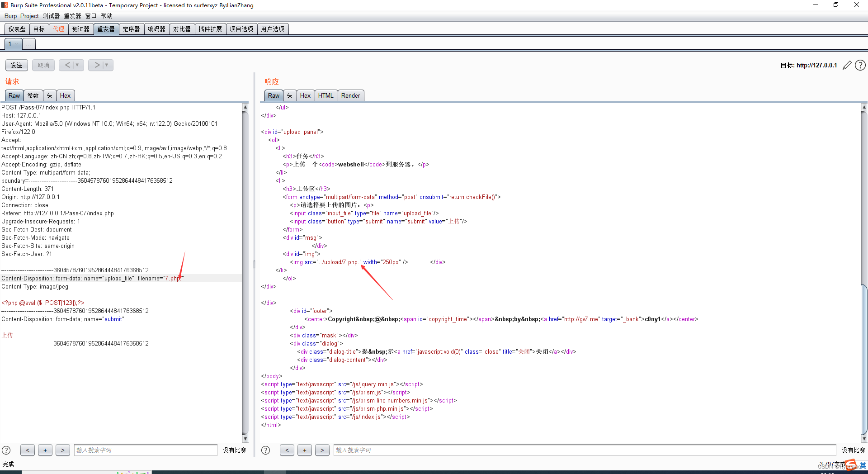The image size is (868, 474).
Task: Click the img src ../upload/7.php. response line
Action: click(349, 262)
